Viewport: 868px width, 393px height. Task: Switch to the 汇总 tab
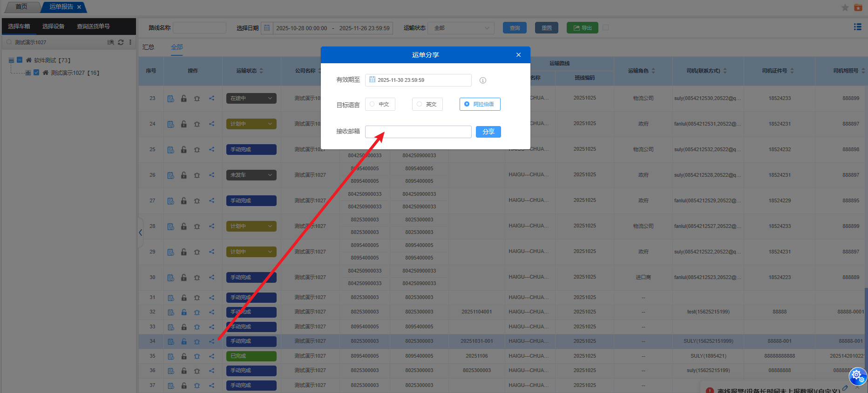[x=148, y=47]
